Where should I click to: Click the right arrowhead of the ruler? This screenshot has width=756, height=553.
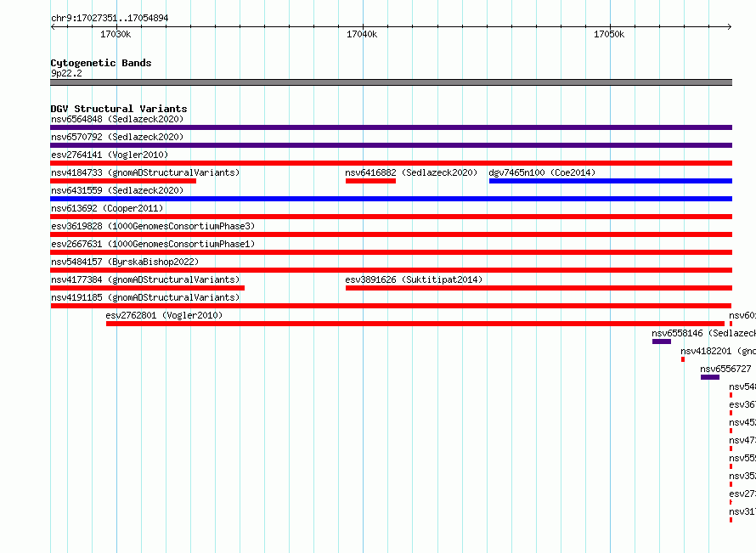click(730, 27)
